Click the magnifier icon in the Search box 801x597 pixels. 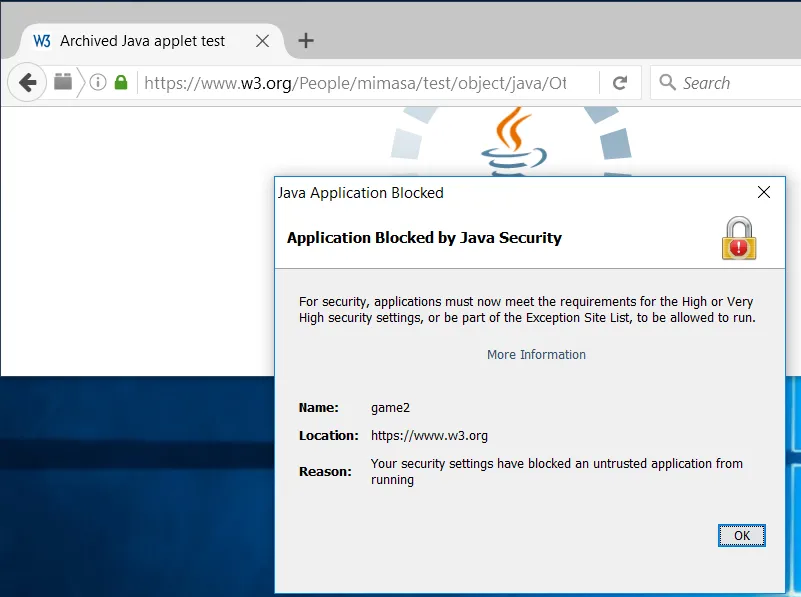[667, 82]
